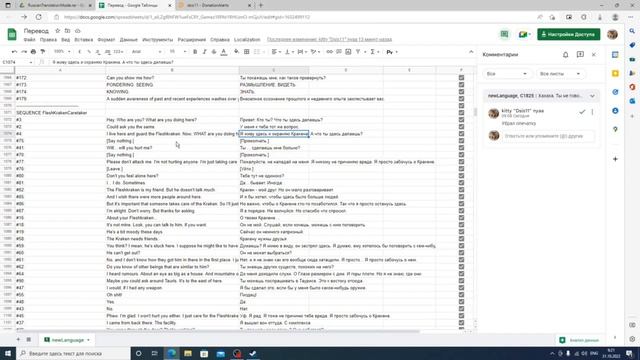The image size is (640, 360).
Task: Open the newLanguage sheet tab menu arrow
Action: pyautogui.click(x=88, y=340)
